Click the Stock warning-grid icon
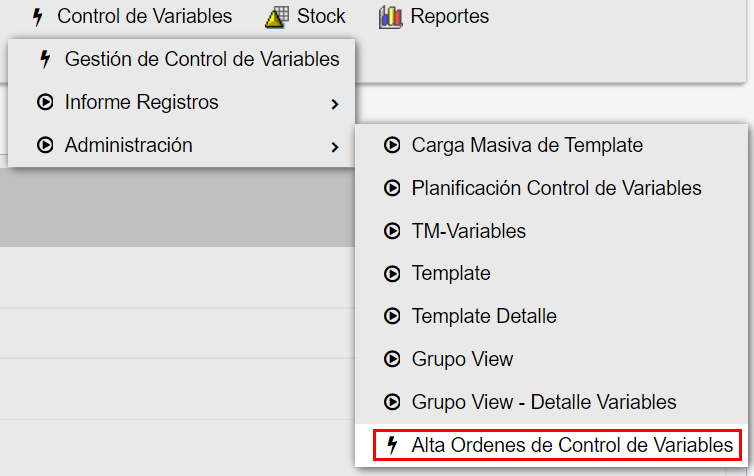 tap(277, 17)
